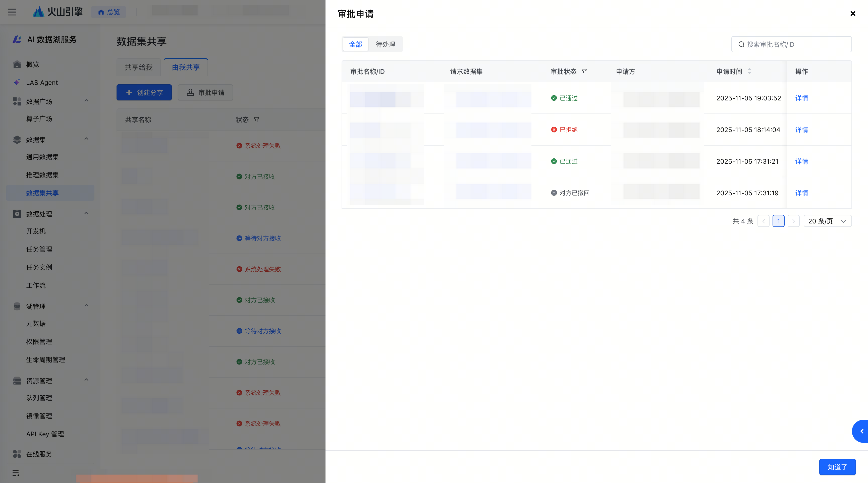Switch to the 待处理 filter
The height and width of the screenshot is (483, 868).
coord(385,44)
